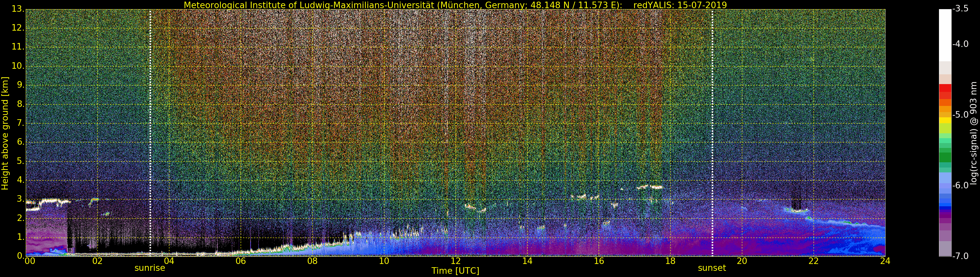Click the colorbar value '-5.0'
The width and height of the screenshot is (980, 277).
(x=960, y=114)
